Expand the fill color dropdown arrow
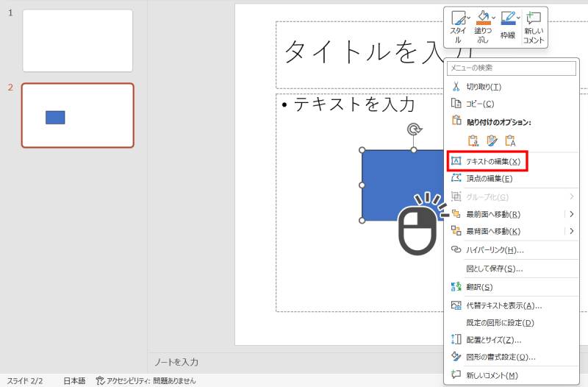 [493, 18]
